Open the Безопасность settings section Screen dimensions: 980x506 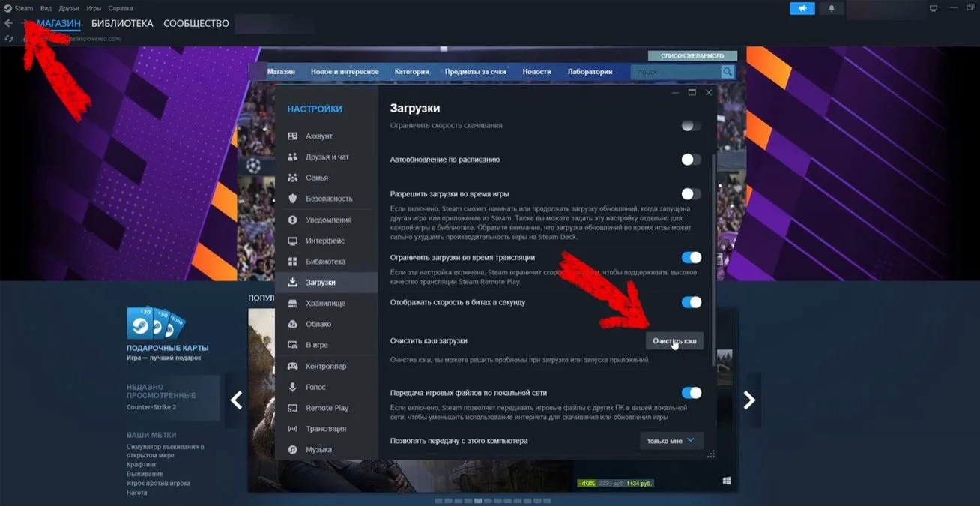326,199
